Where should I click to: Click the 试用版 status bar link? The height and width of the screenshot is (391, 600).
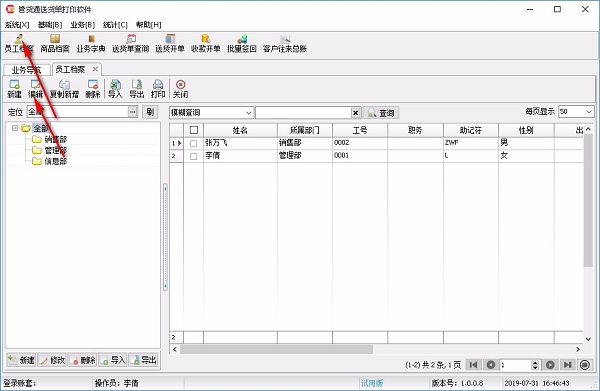pyautogui.click(x=372, y=383)
